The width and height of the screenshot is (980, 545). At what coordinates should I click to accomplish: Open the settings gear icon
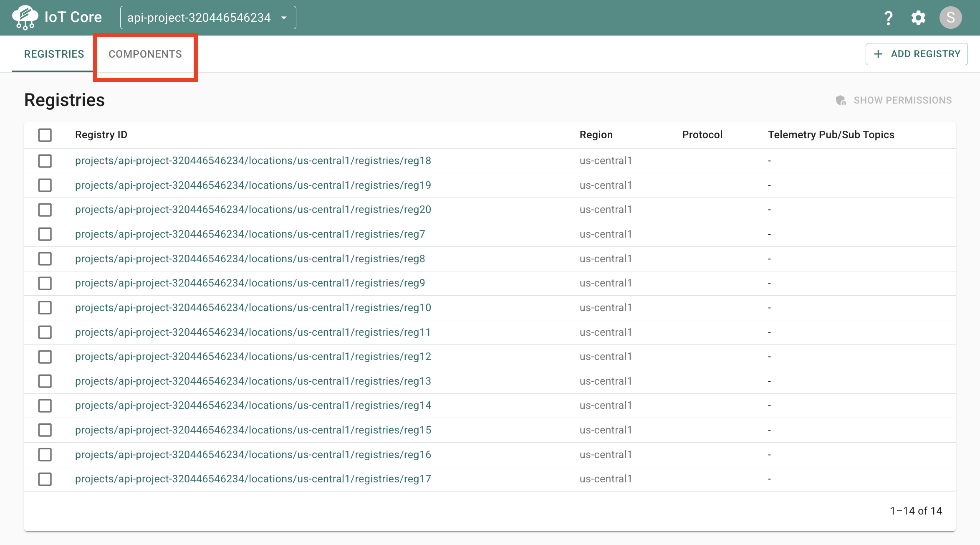point(918,18)
